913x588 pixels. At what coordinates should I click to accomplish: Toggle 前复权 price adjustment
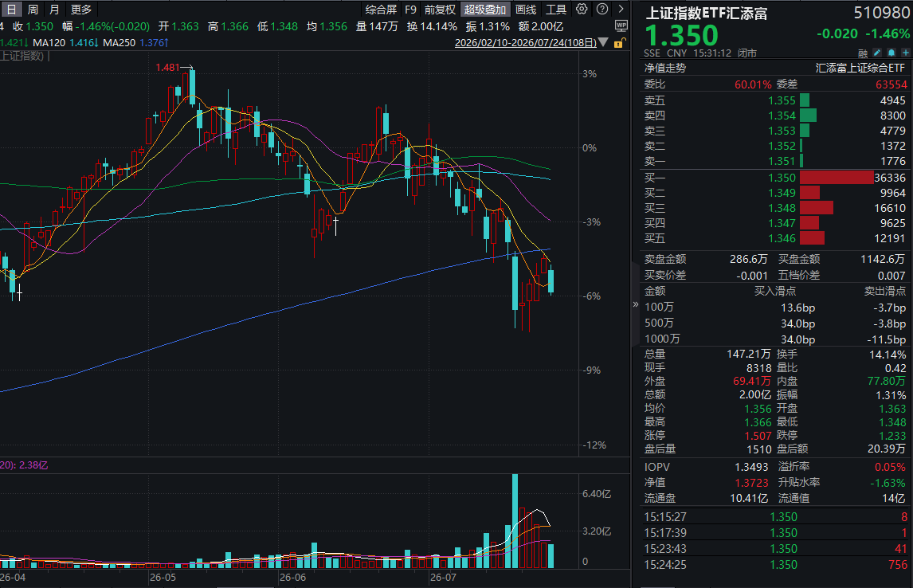pos(440,10)
